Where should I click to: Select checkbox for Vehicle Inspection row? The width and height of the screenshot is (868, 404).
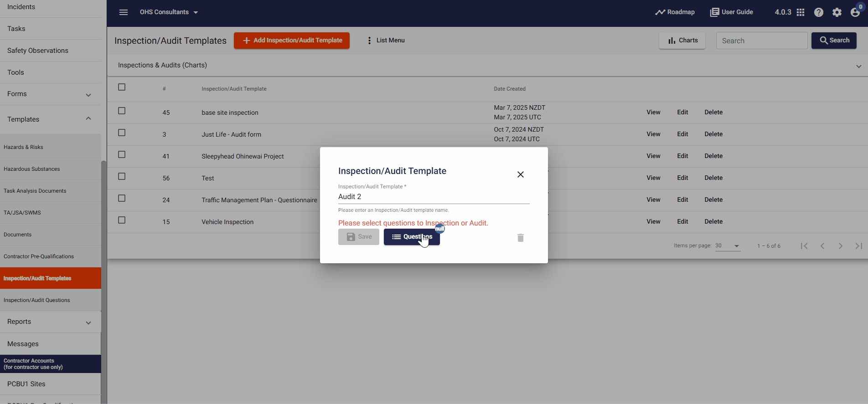click(122, 220)
